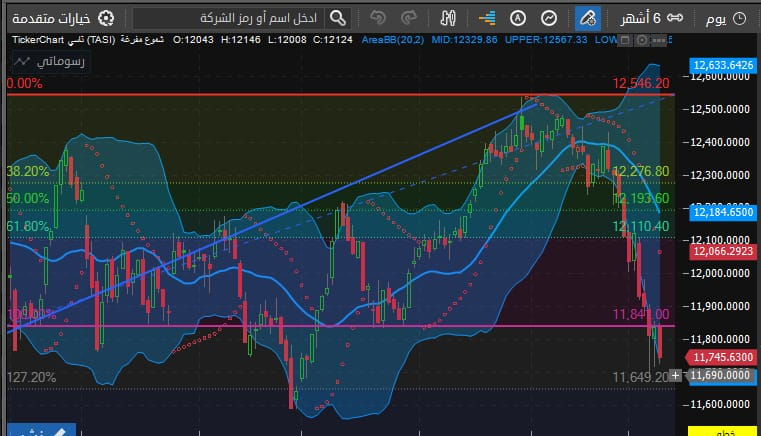Click the magnifier search icon
The height and width of the screenshot is (436, 761).
338,18
